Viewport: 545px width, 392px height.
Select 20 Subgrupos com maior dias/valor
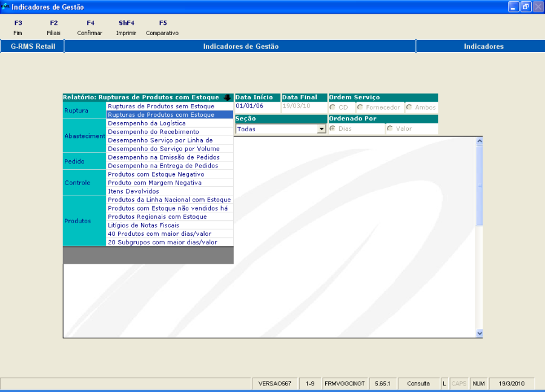[x=170, y=243]
